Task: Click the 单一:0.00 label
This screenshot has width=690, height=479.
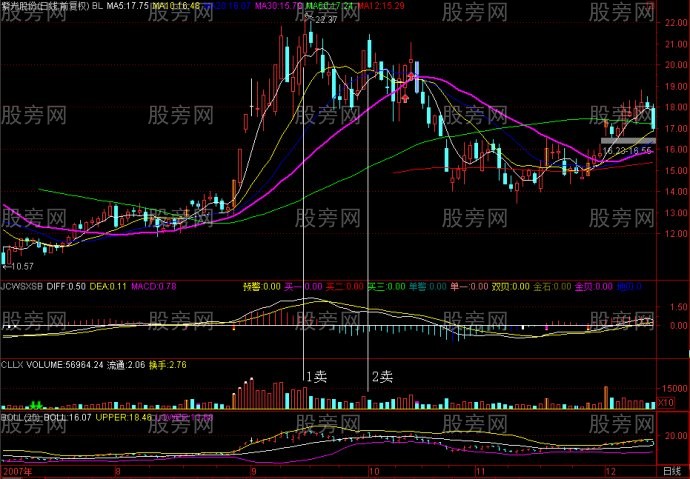Action: coord(469,287)
